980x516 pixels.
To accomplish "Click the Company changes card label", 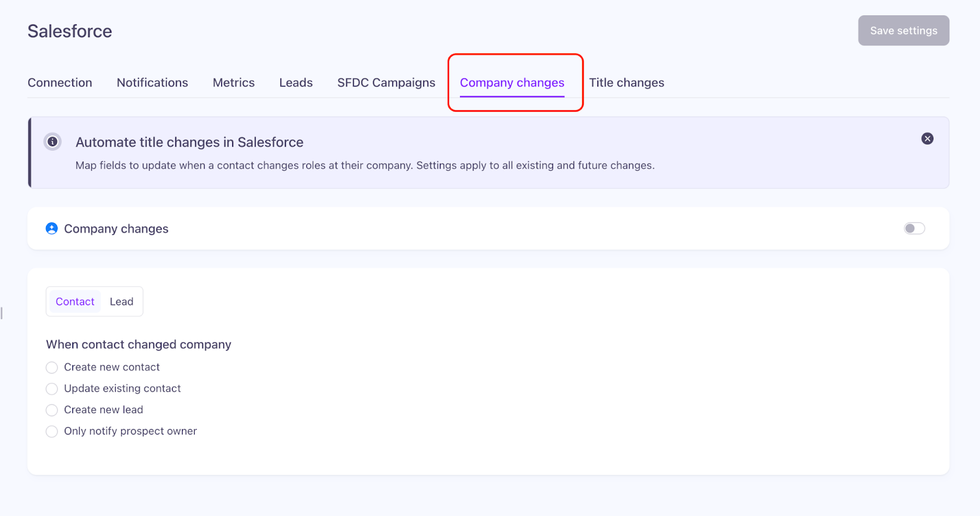I will point(116,229).
